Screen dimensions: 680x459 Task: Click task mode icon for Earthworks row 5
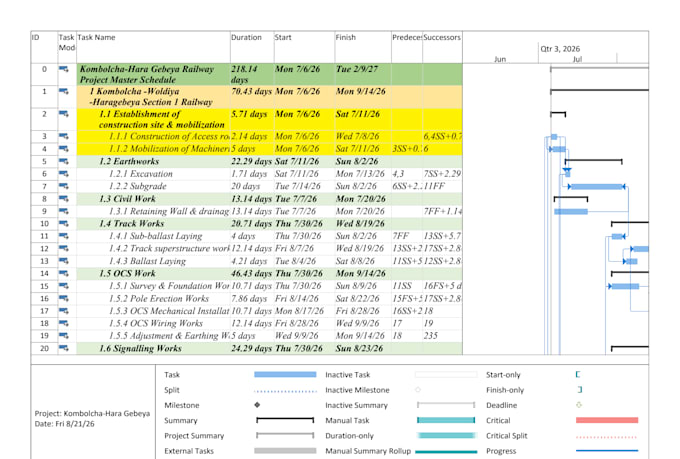point(64,161)
